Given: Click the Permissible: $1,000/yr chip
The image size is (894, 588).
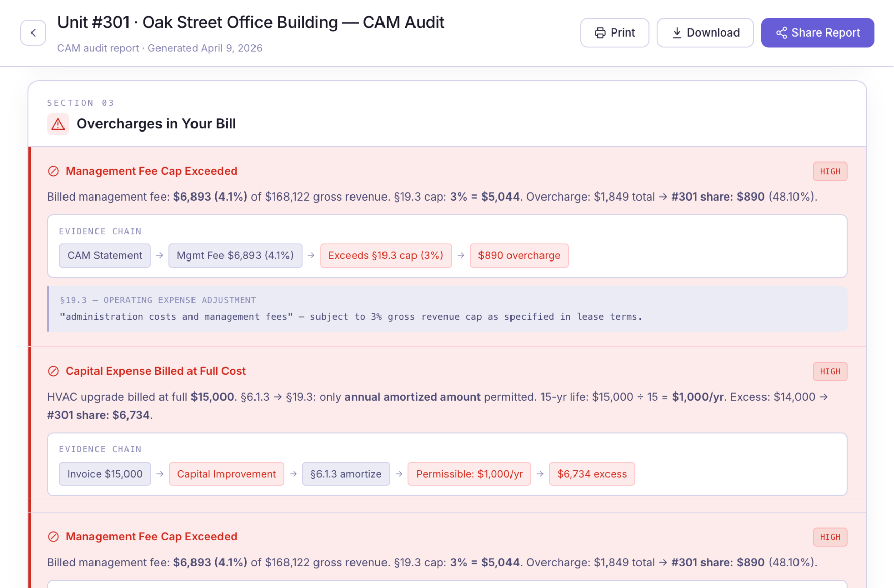Looking at the screenshot, I should click(x=469, y=474).
